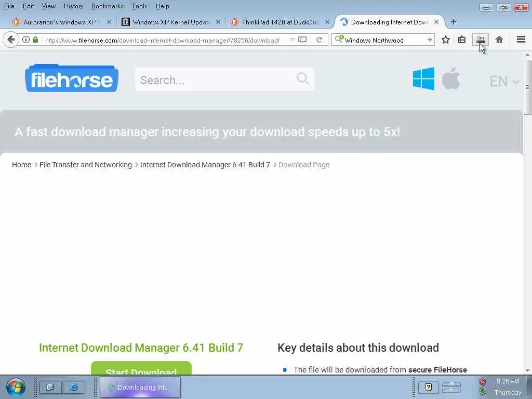Open the downloads progress button showing 3m
The height and width of the screenshot is (399, 532).
point(481,39)
